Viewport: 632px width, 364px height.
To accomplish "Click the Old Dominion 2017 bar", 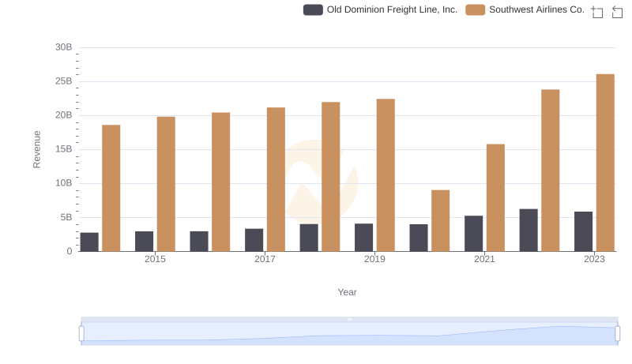I will [254, 240].
